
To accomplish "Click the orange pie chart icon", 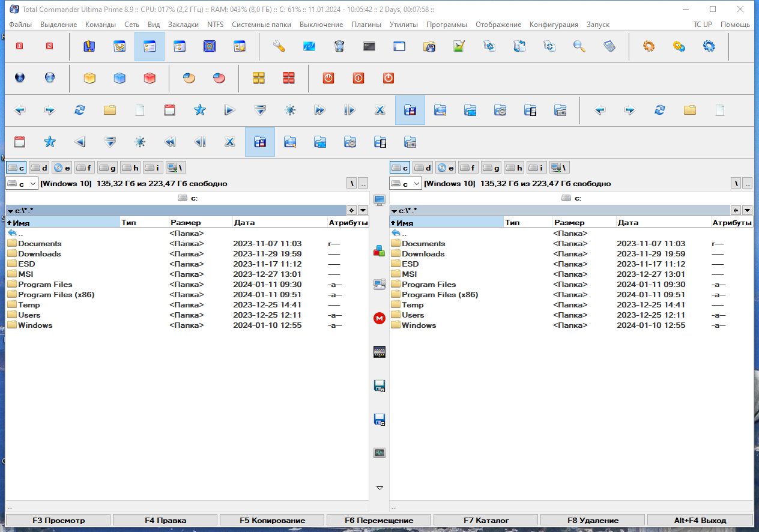I will click(189, 77).
